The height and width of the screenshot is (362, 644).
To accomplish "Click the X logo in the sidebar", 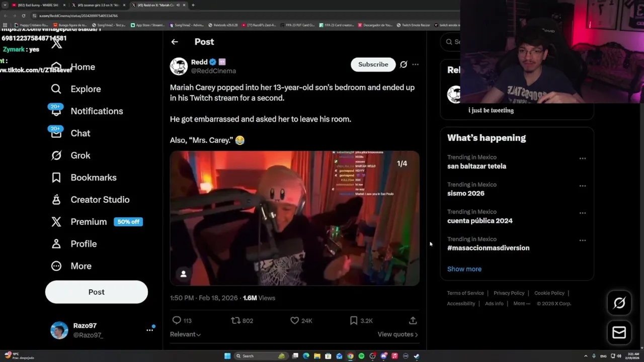I will [x=57, y=44].
